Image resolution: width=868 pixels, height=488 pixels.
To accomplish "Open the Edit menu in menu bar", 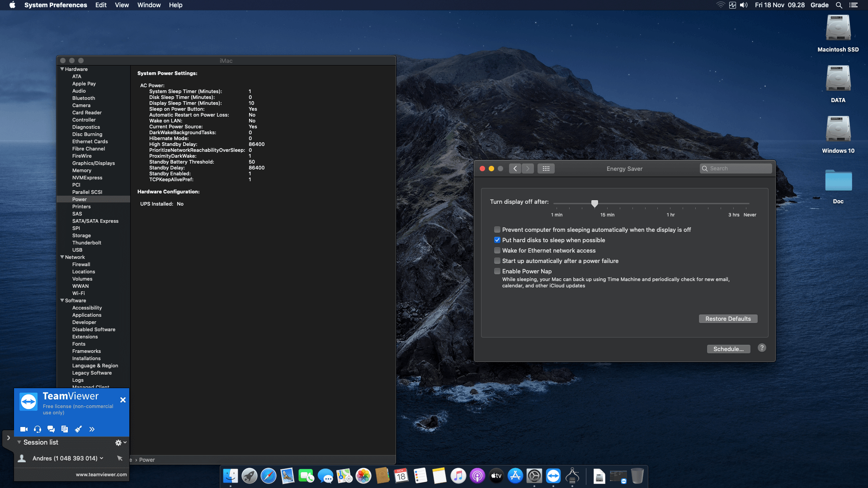I will pyautogui.click(x=101, y=5).
